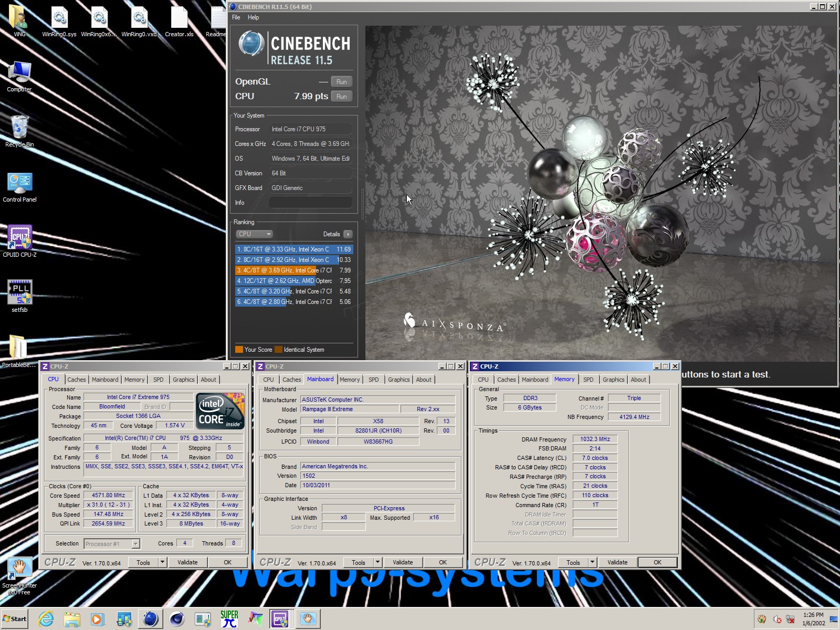This screenshot has height=630, width=840.
Task: Select WinRing0.vxd file on desktop
Action: 139,22
